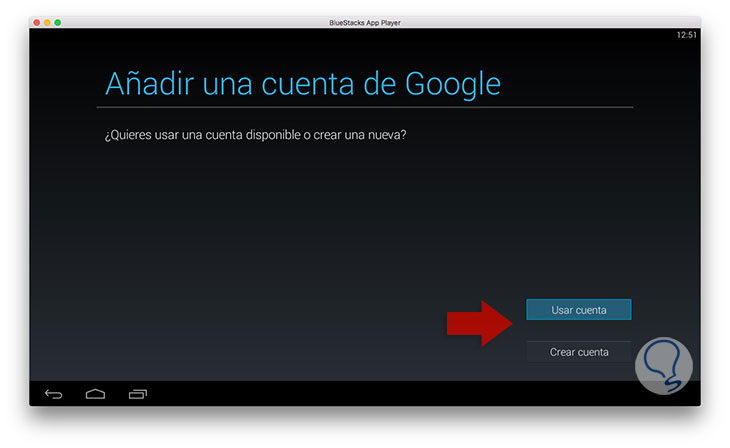The width and height of the screenshot is (730, 448).
Task: Minimize BlueStacks with the yellow button
Action: click(47, 22)
